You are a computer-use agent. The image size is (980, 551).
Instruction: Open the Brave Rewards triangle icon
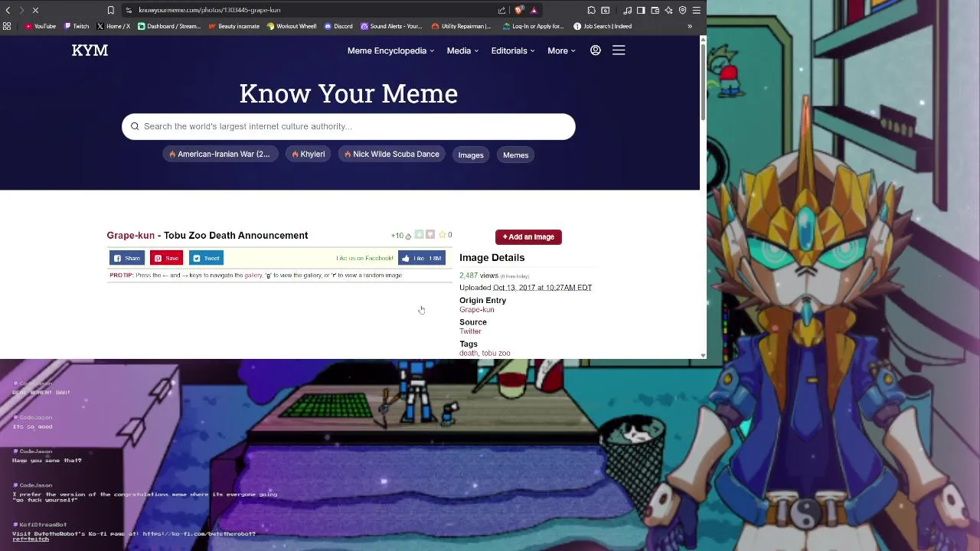(x=534, y=10)
